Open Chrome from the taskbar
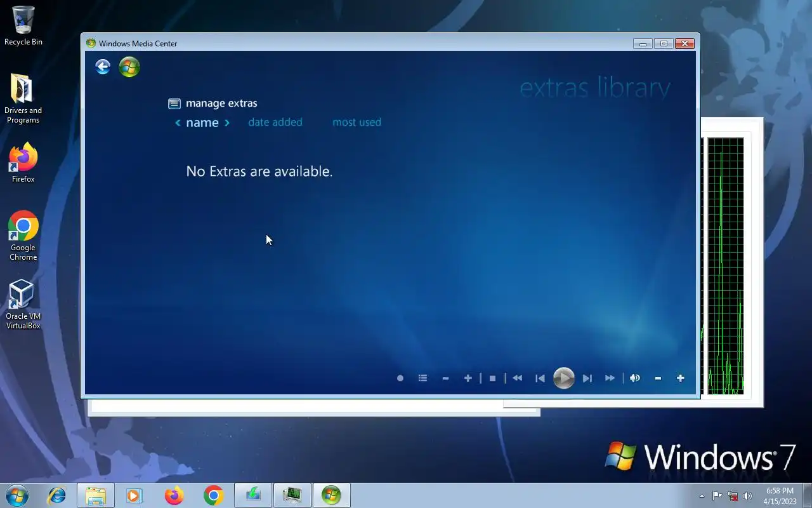 (213, 495)
